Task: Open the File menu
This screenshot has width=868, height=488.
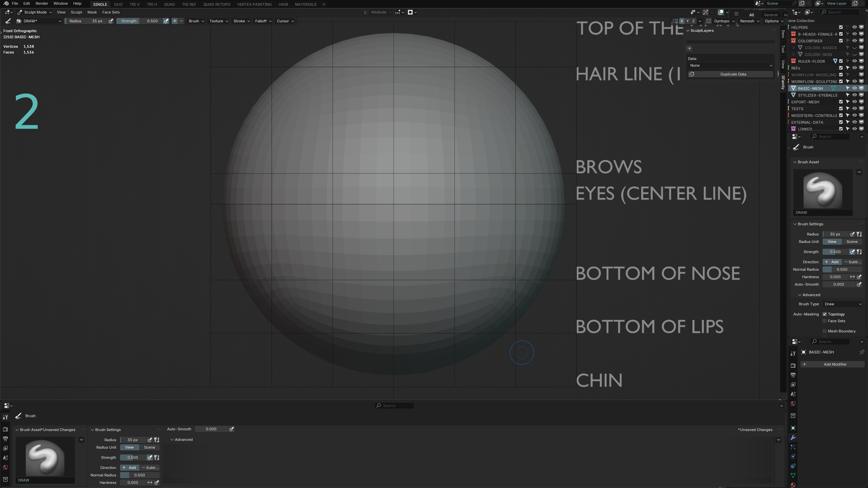Action: pos(15,3)
